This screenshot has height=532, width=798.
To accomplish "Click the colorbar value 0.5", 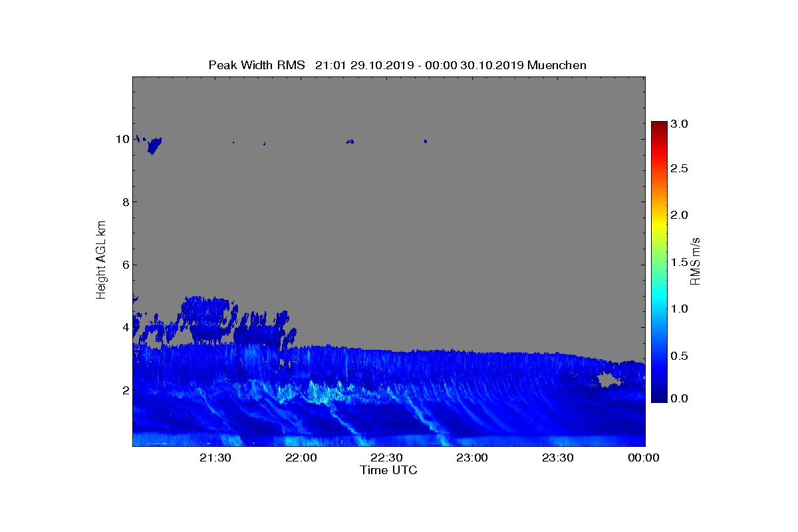I will point(679,356).
